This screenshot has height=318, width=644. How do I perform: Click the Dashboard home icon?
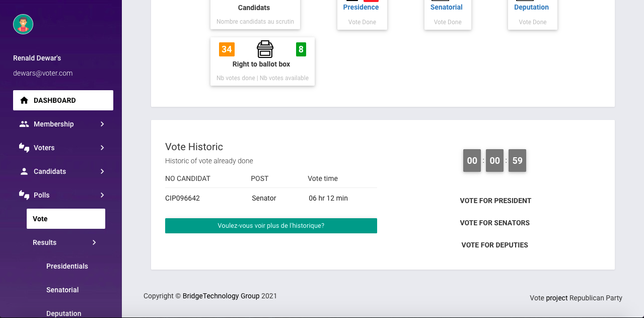24,100
